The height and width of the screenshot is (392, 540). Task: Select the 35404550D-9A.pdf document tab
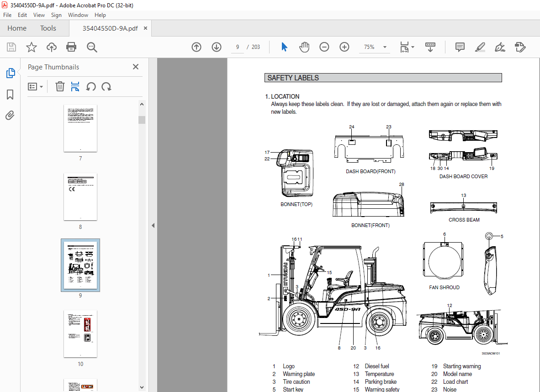coord(110,28)
